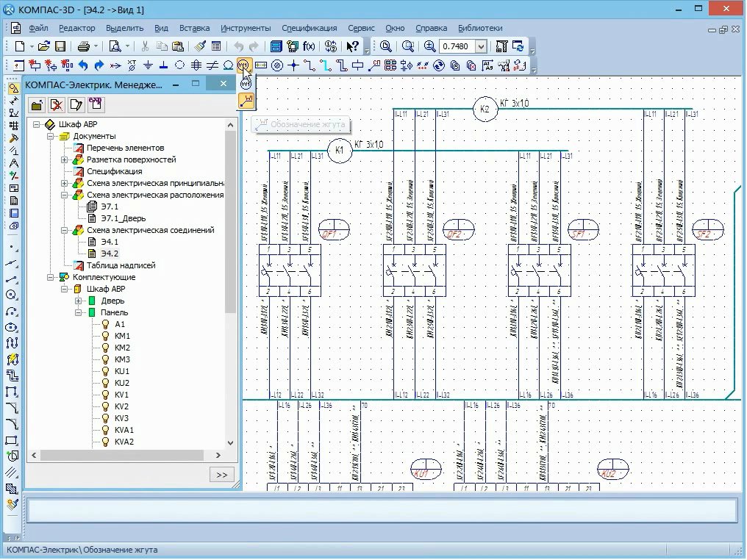Click the zoom-in magnifier beside the scale field
This screenshot has width=747, height=560.
click(x=430, y=46)
